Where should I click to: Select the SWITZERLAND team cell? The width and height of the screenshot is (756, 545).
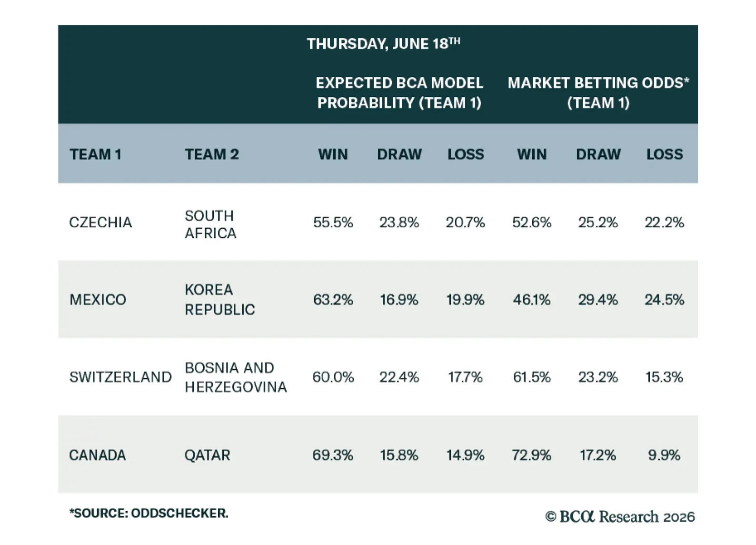pos(120,377)
